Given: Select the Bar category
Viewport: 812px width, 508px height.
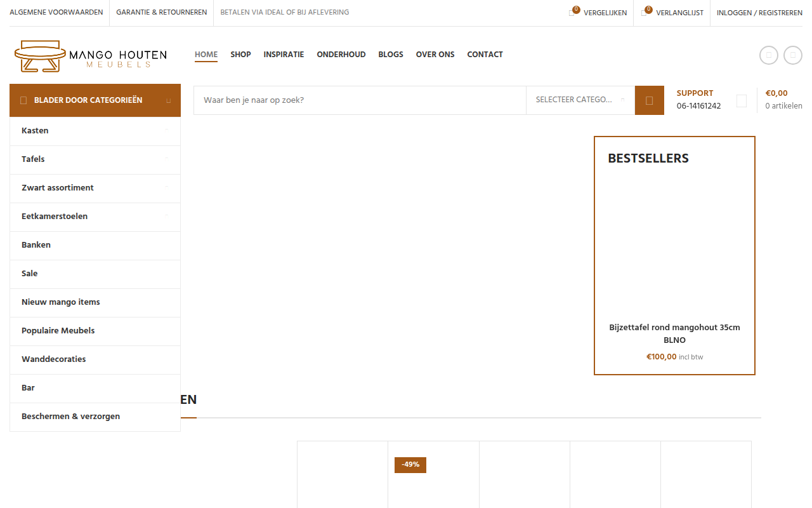Looking at the screenshot, I should (x=95, y=388).
